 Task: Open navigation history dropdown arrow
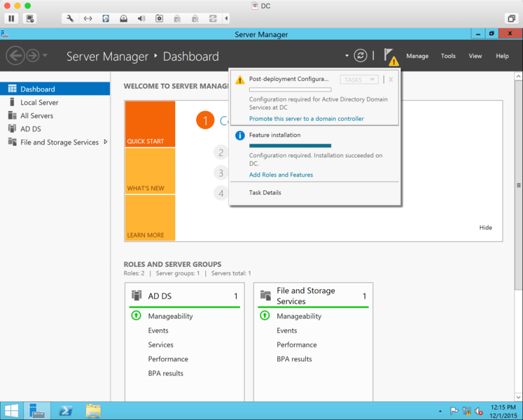pos(44,56)
